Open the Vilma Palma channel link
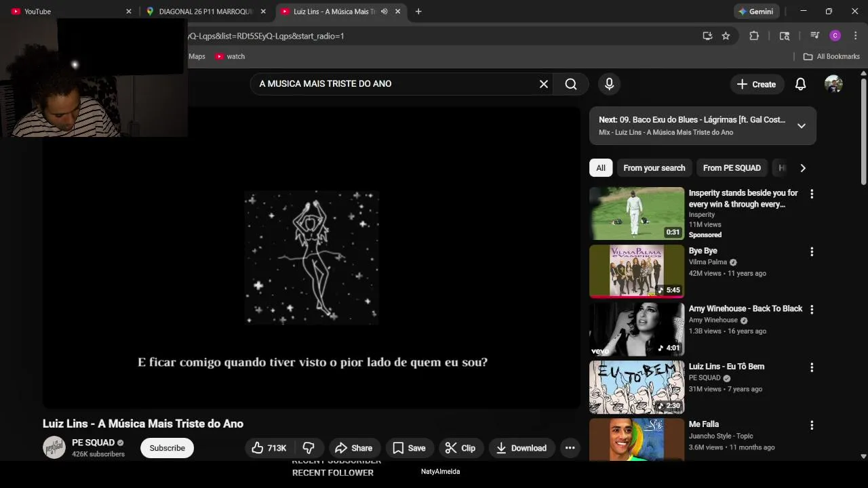The width and height of the screenshot is (868, 488). coord(707,262)
